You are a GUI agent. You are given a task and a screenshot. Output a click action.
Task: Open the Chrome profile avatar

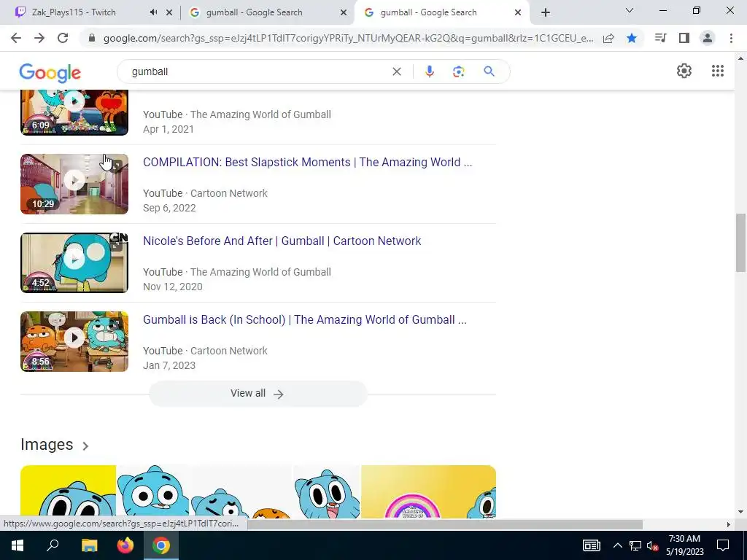pos(708,38)
